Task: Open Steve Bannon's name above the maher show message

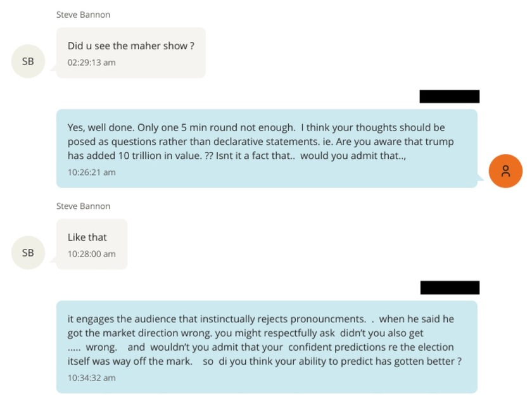Action: coord(83,15)
